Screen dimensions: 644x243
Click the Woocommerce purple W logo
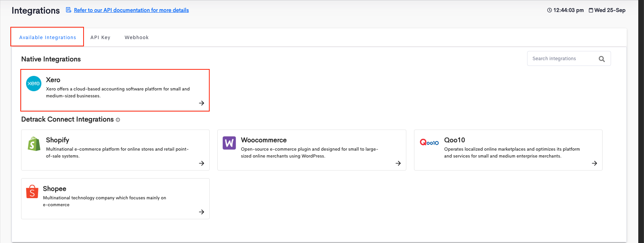pos(229,143)
